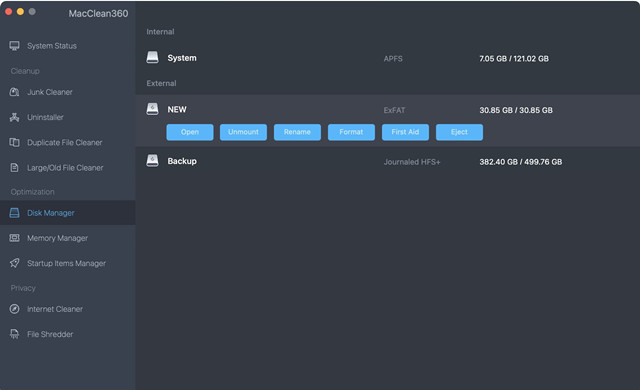640x390 pixels.
Task: Select Large/Old File Cleaner
Action: point(65,168)
